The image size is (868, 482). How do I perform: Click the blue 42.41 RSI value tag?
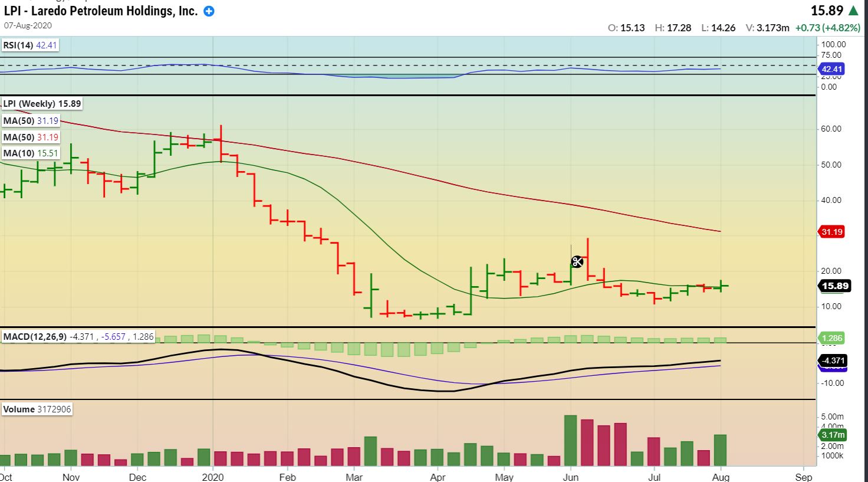pos(832,69)
